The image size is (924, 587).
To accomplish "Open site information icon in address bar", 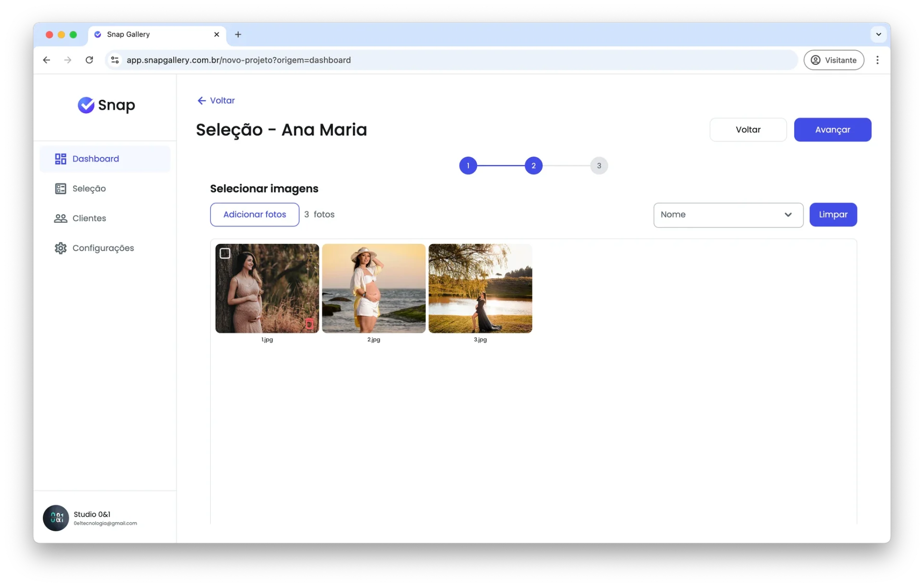I will (115, 60).
